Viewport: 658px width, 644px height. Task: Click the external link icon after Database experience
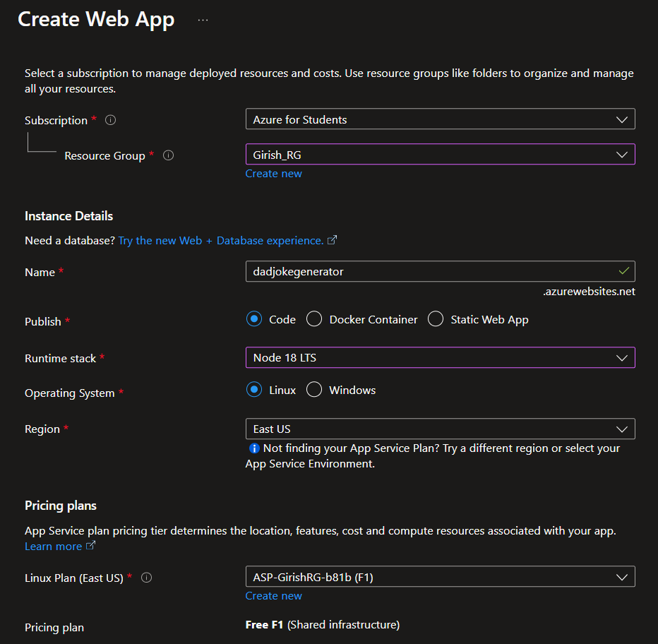click(333, 240)
